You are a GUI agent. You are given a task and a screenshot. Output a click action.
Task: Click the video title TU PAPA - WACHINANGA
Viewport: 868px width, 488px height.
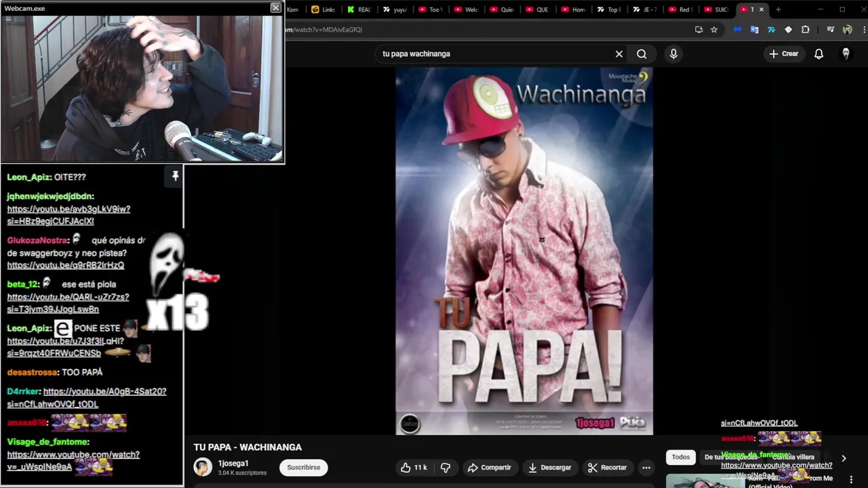coord(248,447)
